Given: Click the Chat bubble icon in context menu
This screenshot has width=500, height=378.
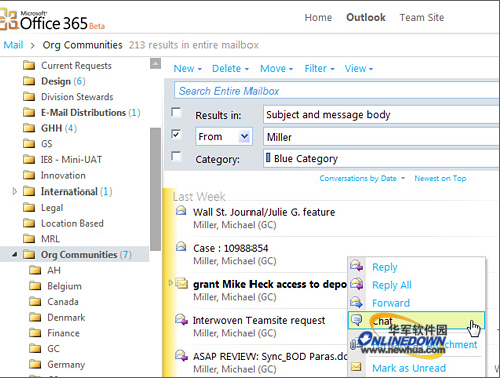Looking at the screenshot, I should (x=356, y=320).
